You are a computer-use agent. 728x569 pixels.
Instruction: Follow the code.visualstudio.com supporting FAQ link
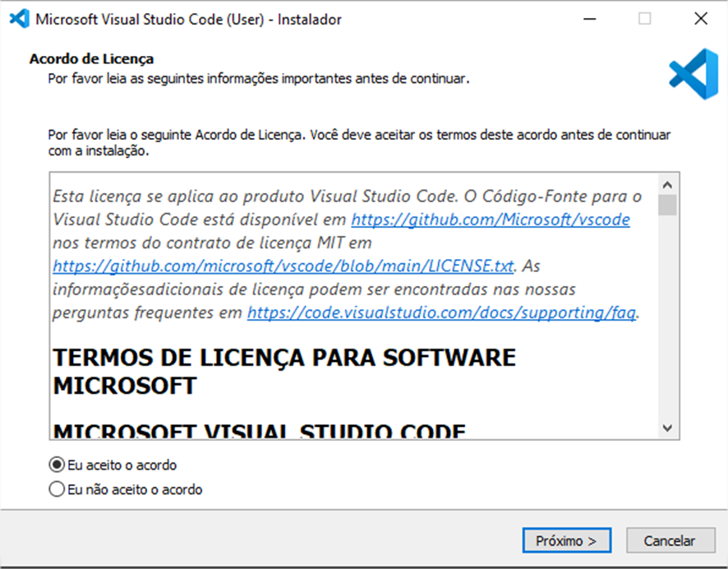point(441,312)
